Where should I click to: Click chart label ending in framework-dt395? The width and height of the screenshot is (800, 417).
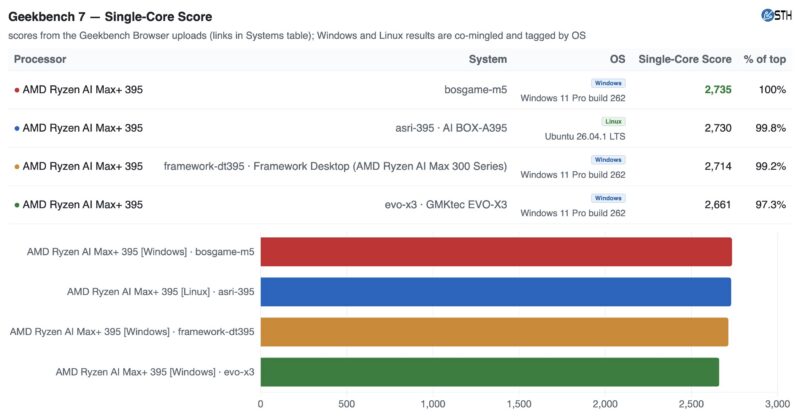[x=132, y=332]
